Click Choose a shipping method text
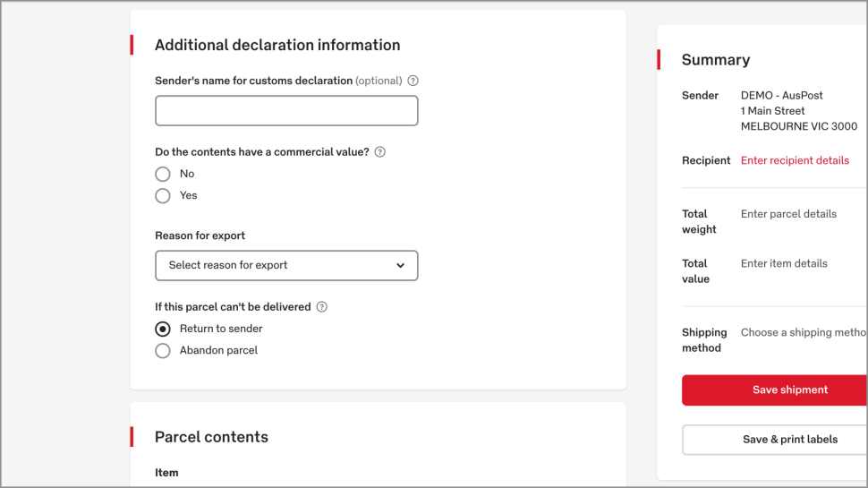 click(x=802, y=333)
